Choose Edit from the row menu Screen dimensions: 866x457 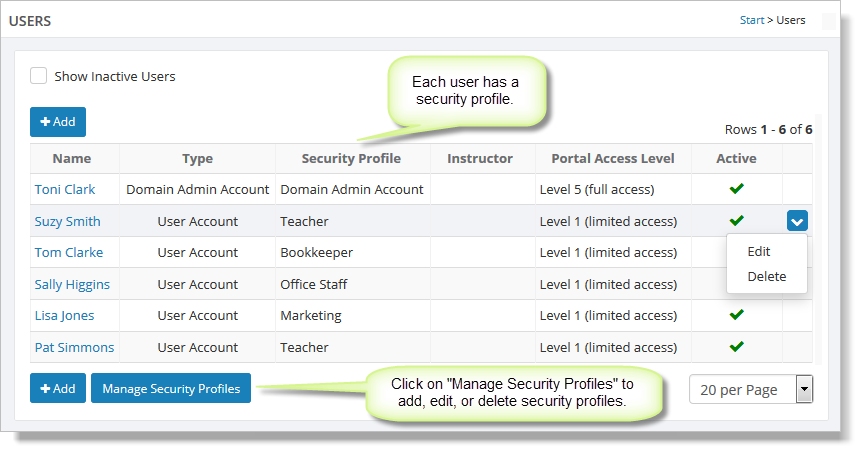759,252
